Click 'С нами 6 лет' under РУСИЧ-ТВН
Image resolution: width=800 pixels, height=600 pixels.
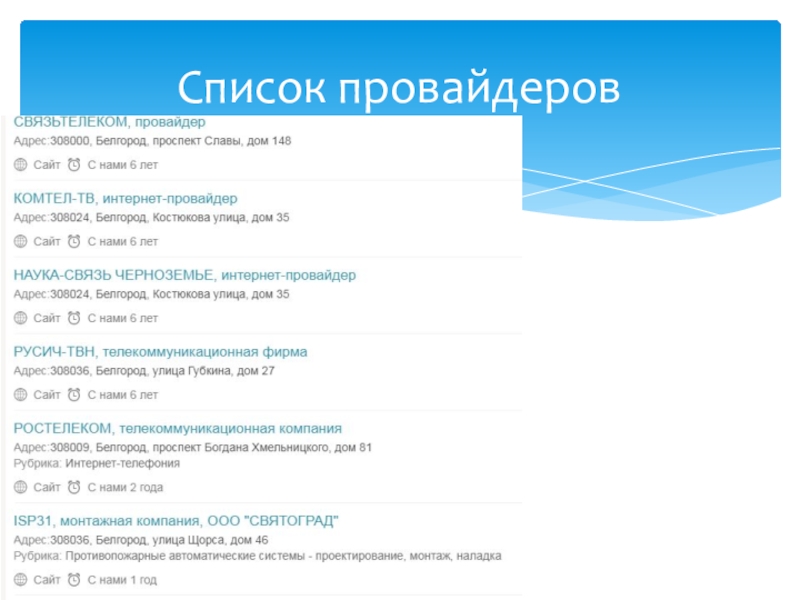coord(123,394)
